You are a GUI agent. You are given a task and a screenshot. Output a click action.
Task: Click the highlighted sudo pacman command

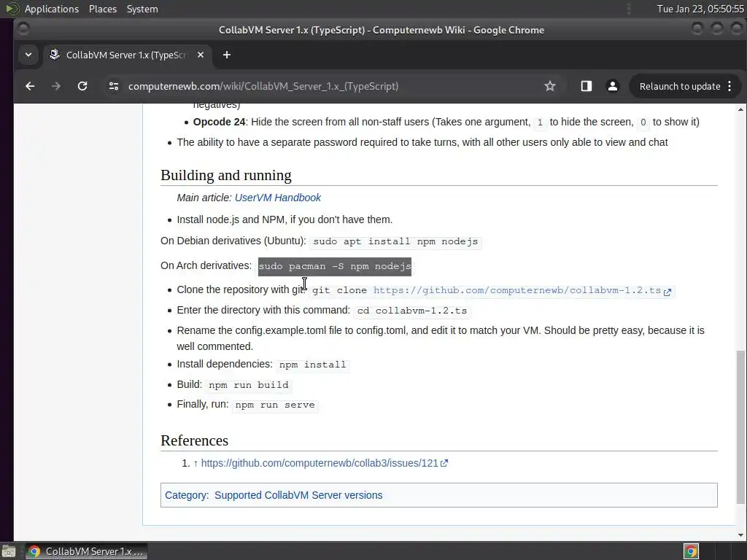(x=334, y=267)
